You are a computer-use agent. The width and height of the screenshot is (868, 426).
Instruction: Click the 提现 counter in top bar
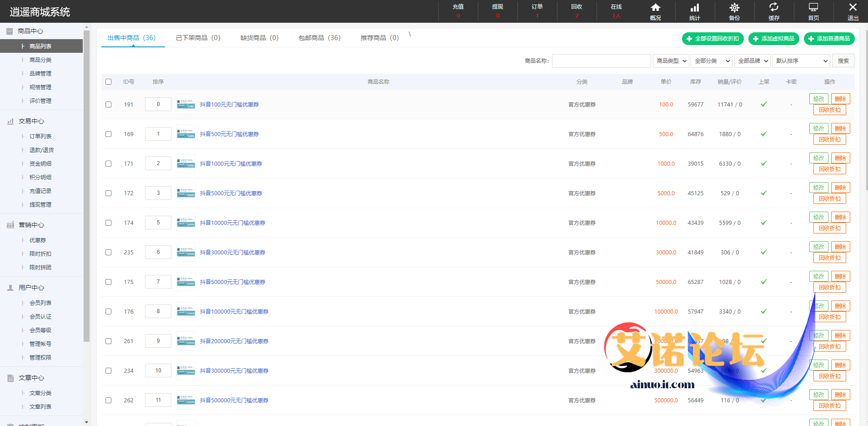(x=497, y=11)
